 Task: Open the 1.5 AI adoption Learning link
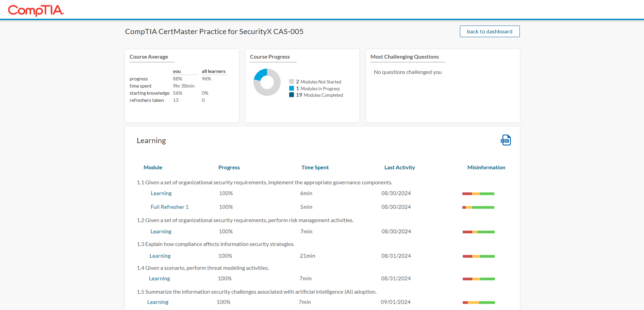pos(158,302)
